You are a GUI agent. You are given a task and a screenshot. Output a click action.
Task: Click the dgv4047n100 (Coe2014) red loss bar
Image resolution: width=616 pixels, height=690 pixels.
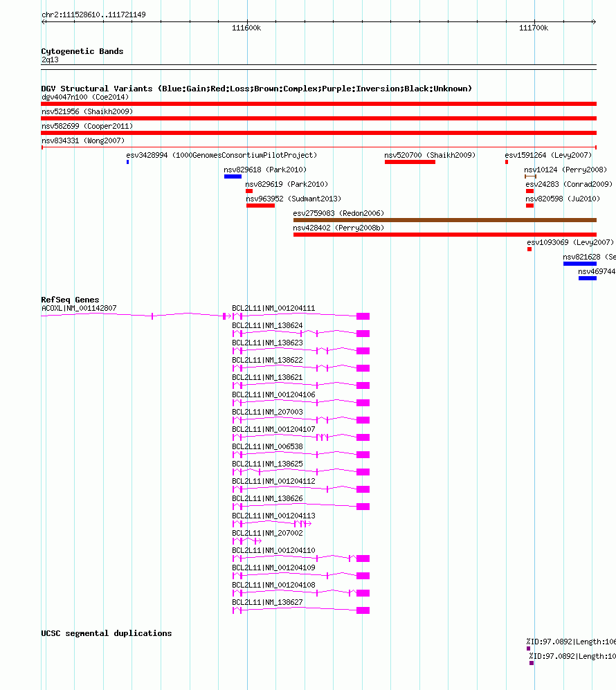(318, 104)
